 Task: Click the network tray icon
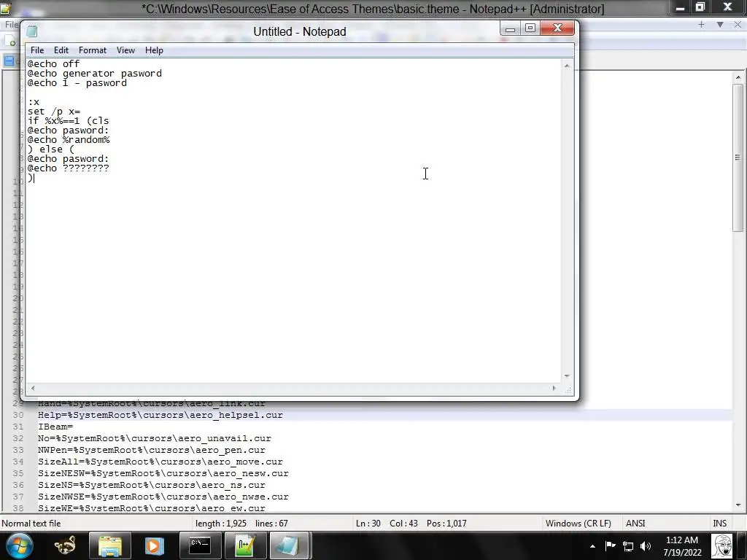[628, 546]
